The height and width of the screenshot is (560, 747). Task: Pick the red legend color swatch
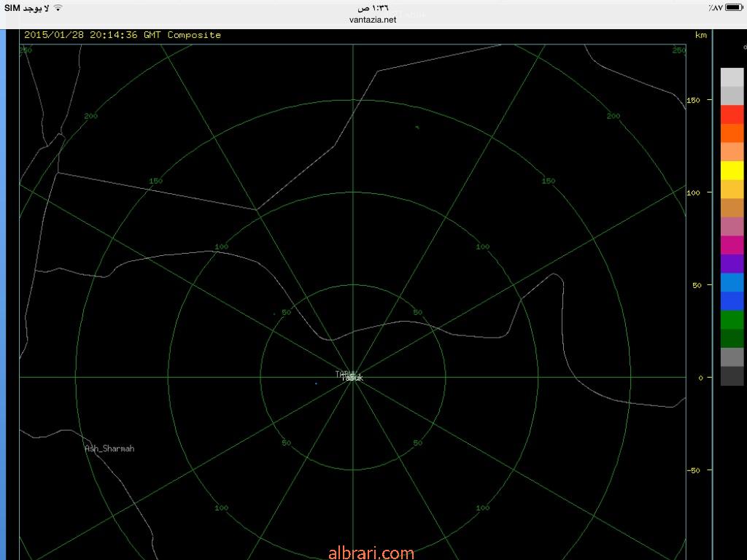[732, 114]
